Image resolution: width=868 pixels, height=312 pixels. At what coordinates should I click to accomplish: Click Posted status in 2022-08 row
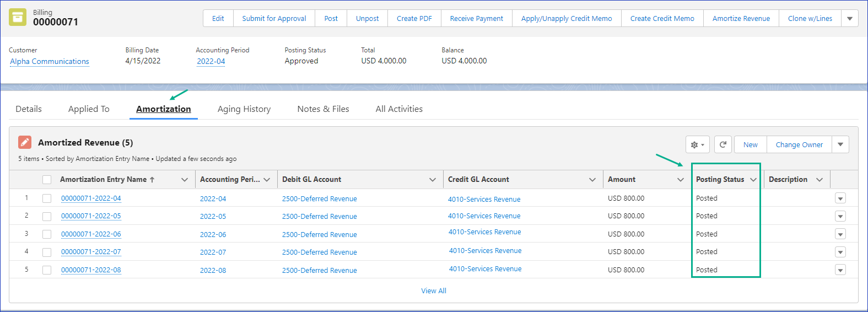pos(707,270)
